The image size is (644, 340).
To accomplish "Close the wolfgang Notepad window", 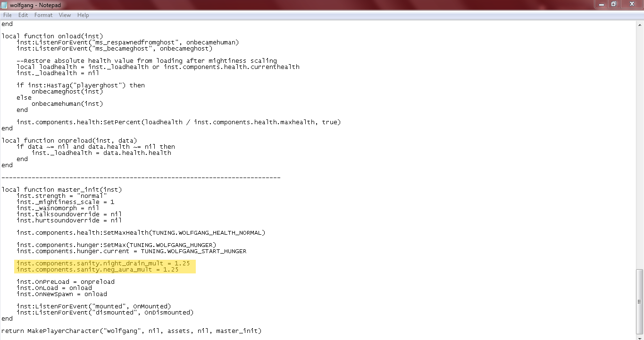I will tap(631, 4).
